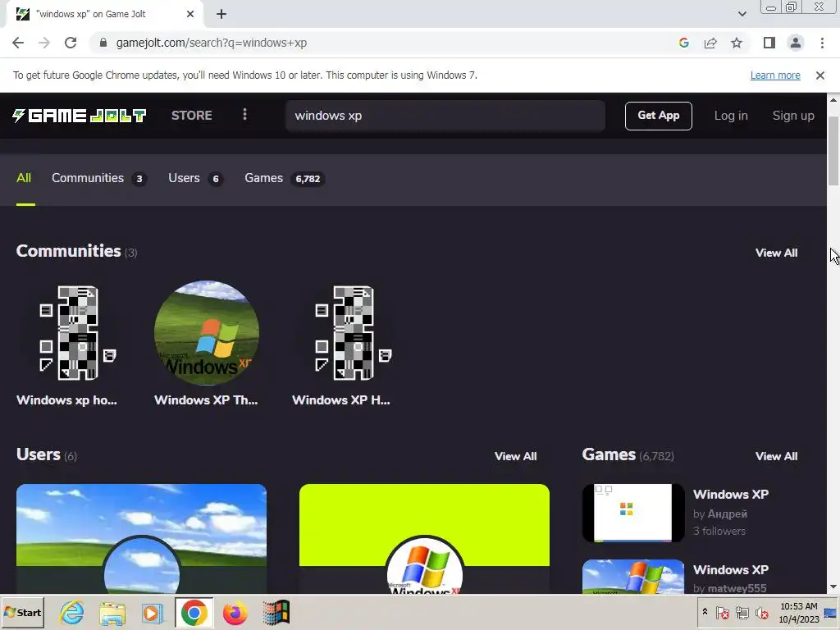The height and width of the screenshot is (630, 840).
Task: Click the network tray icon
Action: [x=742, y=612]
